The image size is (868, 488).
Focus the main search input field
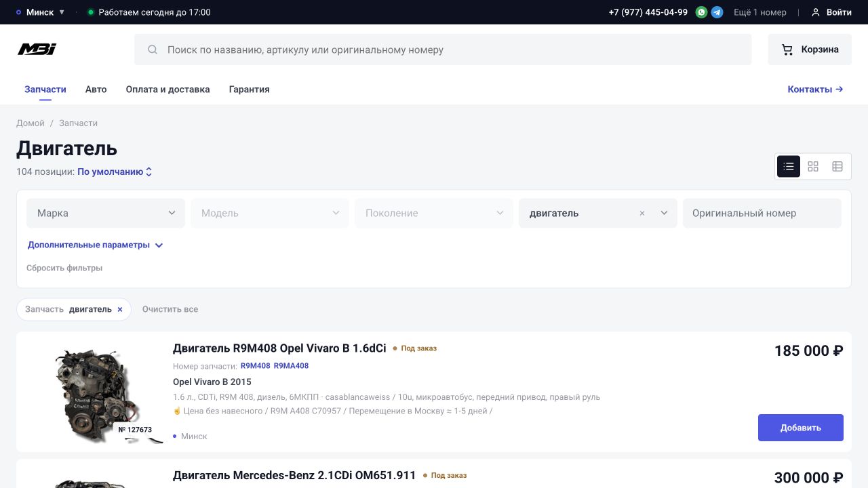tap(443, 49)
